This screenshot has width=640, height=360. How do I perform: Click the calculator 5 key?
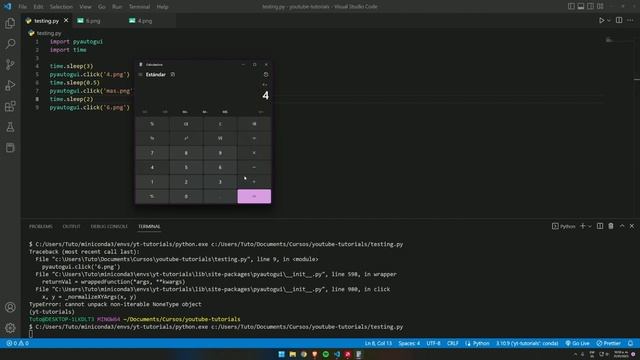186,167
